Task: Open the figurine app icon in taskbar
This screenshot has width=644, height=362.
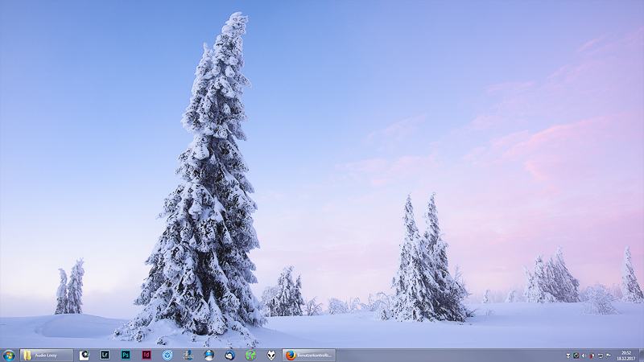Action: pos(188,355)
